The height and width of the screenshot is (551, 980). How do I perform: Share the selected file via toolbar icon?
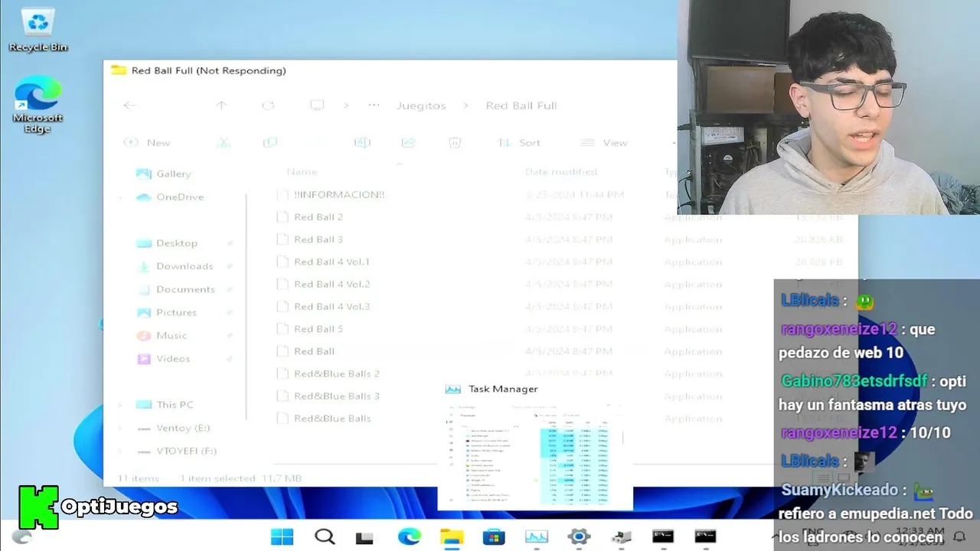[x=408, y=142]
